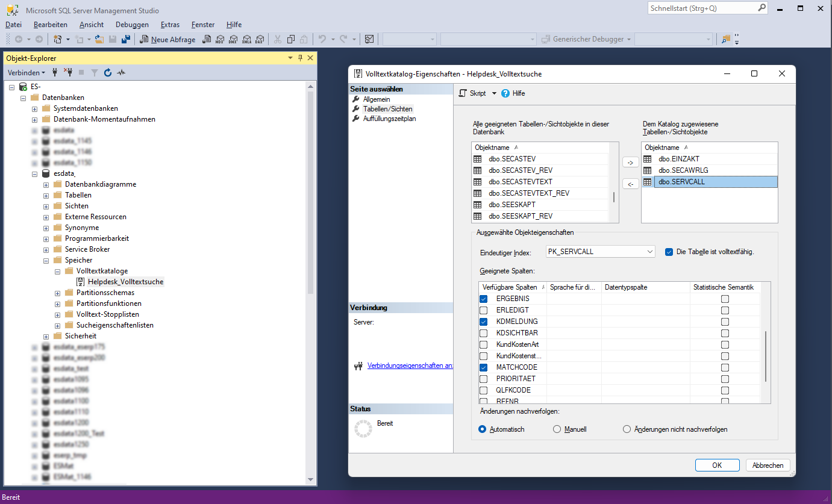Open the Skript dropdown arrow
Image resolution: width=832 pixels, height=504 pixels.
pos(494,93)
